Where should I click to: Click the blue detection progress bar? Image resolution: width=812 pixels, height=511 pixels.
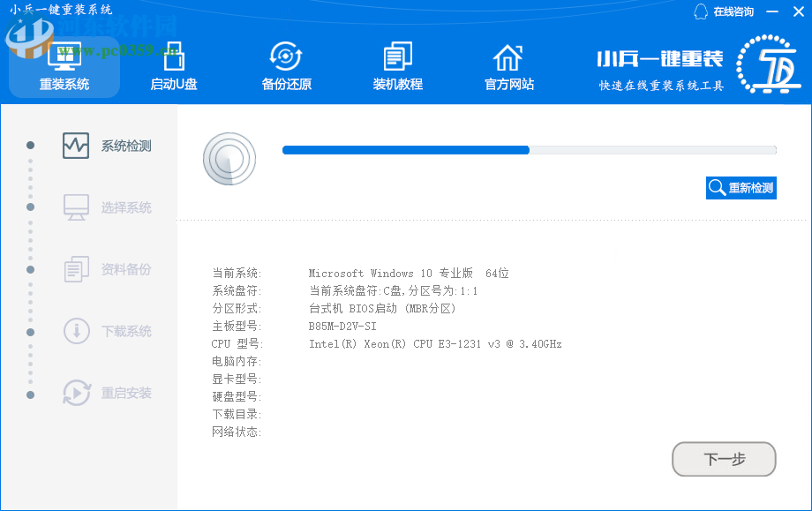[406, 150]
